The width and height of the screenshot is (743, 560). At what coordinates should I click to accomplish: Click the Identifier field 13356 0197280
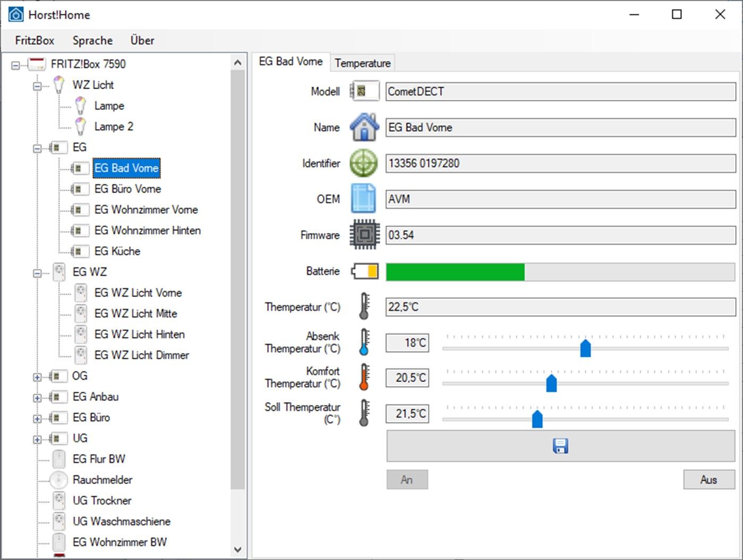pos(561,163)
